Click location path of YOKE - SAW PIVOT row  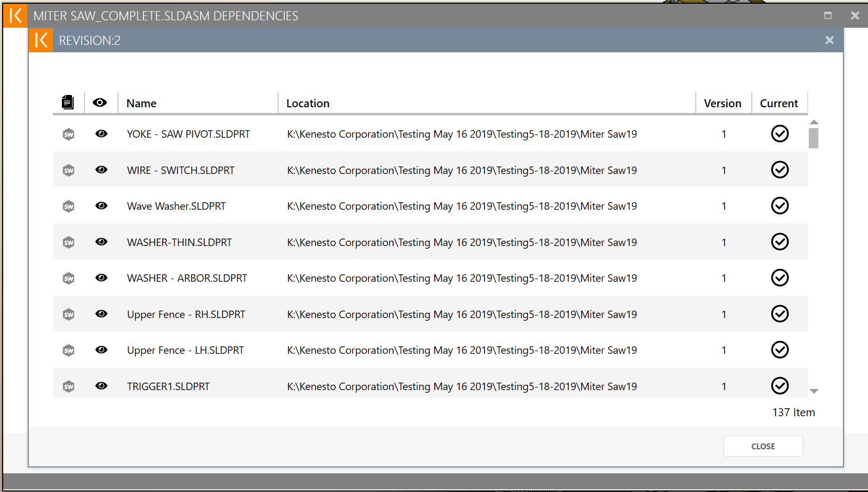pyautogui.click(x=462, y=134)
